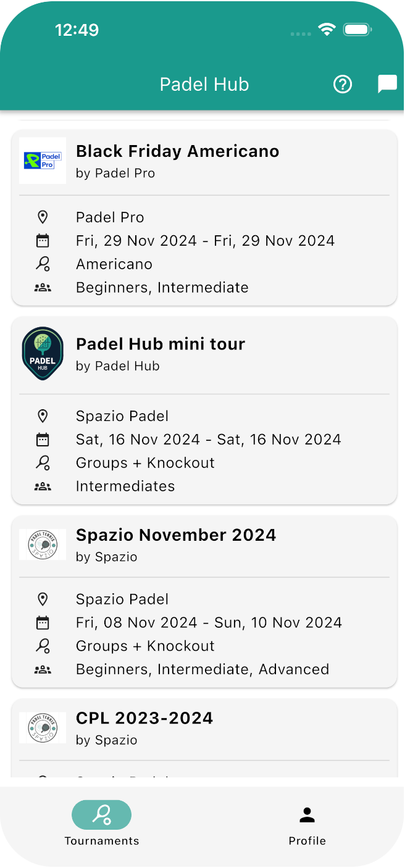Tap the Spazio November 2024 logo
The image size is (410, 868).
coord(43,545)
